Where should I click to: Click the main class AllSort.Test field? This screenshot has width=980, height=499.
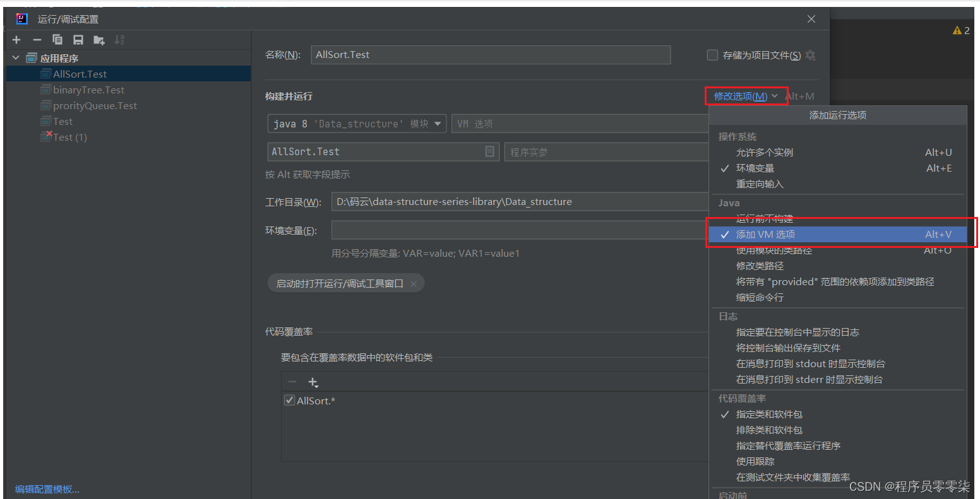coord(383,151)
